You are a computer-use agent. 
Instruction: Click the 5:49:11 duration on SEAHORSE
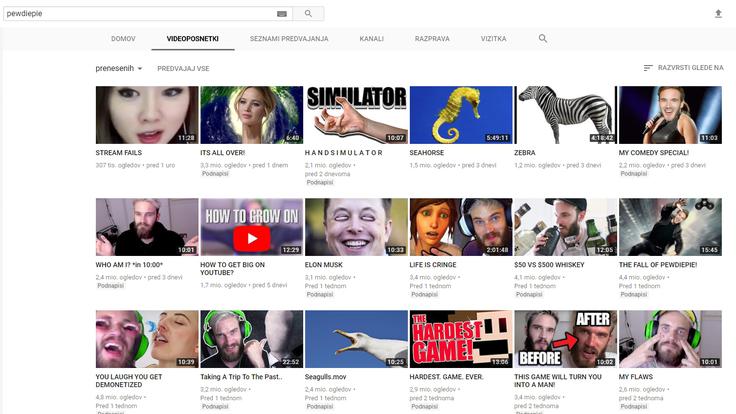pyautogui.click(x=498, y=138)
